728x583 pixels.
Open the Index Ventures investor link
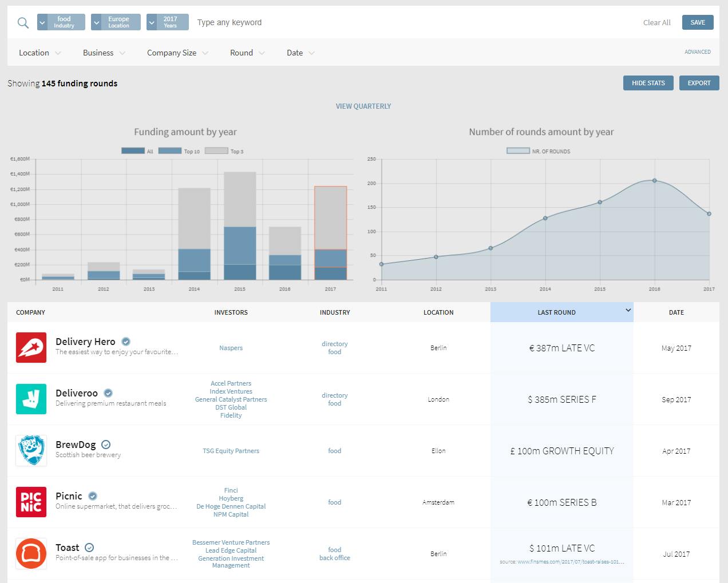[231, 391]
